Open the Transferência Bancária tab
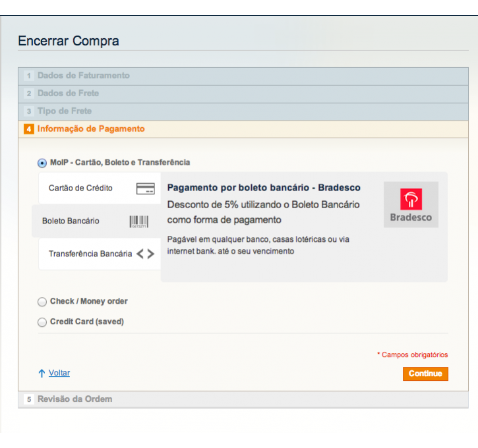This screenshot has width=478, height=448. tap(100, 254)
